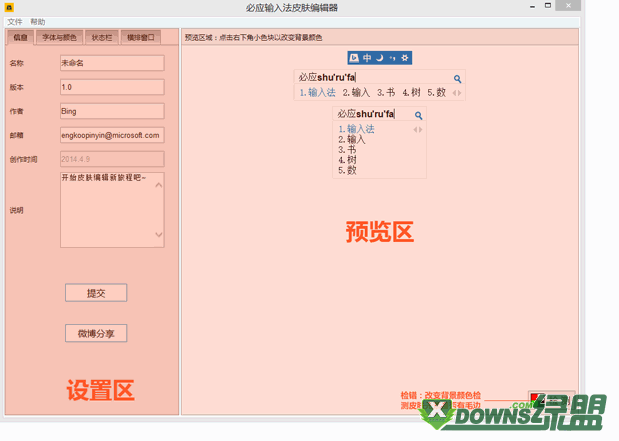Click the 作者 field containing Bing
This screenshot has width=619, height=441.
[x=112, y=111]
